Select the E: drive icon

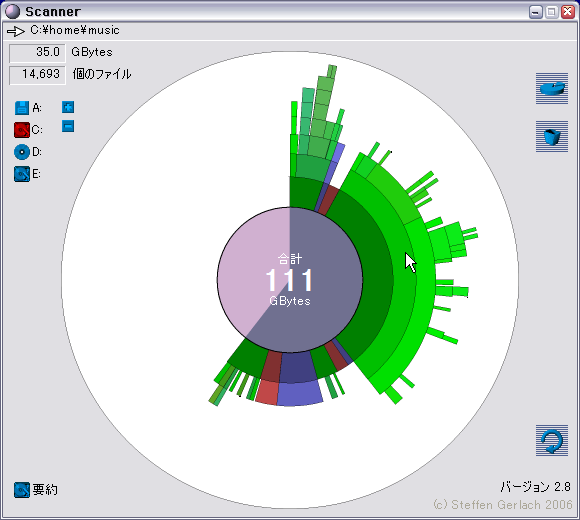(22, 174)
